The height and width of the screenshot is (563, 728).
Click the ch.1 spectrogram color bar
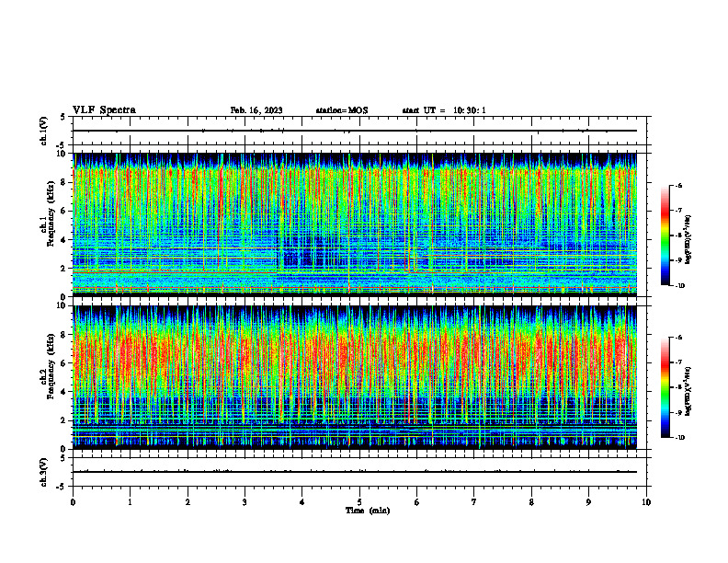point(665,236)
